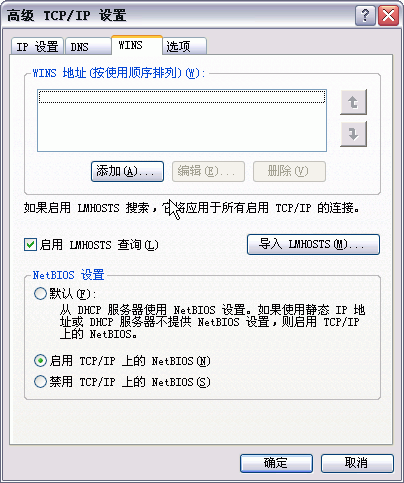Choose 启用 TCP/IP 上的 NetBIOS
Image resolution: width=404 pixels, height=483 pixels.
coord(40,361)
